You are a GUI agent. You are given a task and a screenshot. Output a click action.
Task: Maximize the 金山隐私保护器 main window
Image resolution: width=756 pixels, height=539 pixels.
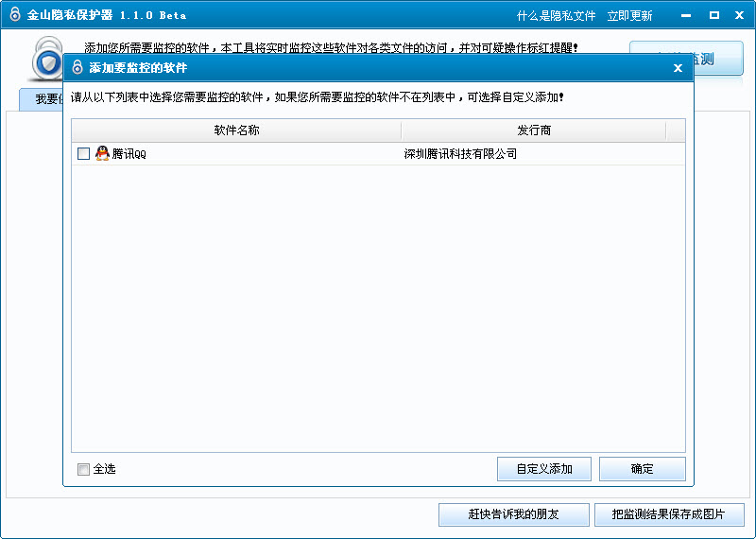click(714, 15)
